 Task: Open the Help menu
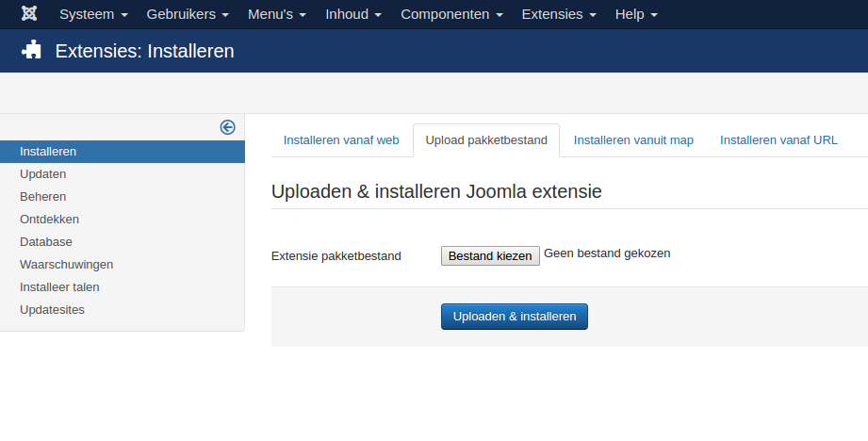pyautogui.click(x=636, y=14)
